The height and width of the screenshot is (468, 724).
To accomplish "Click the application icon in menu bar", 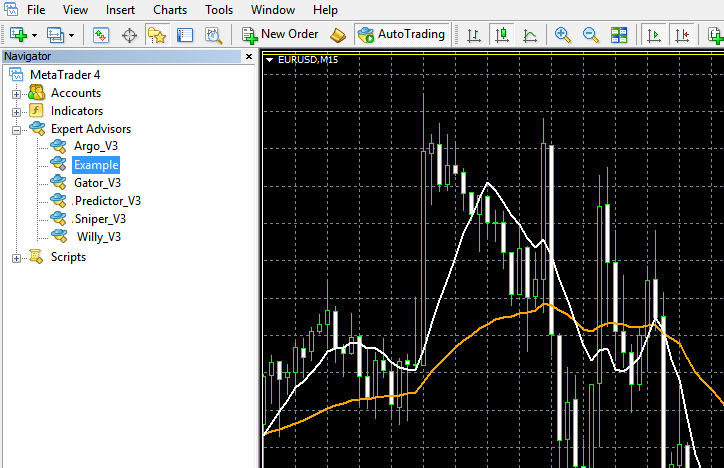I will [11, 9].
